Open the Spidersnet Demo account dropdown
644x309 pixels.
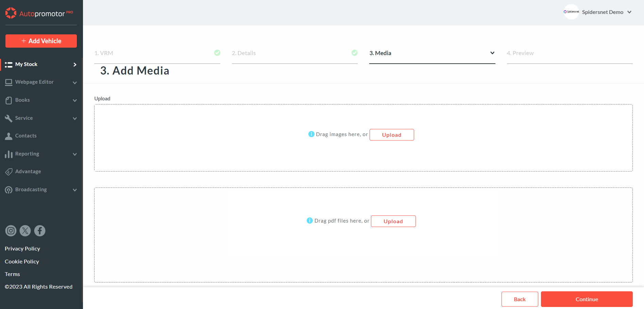629,12
